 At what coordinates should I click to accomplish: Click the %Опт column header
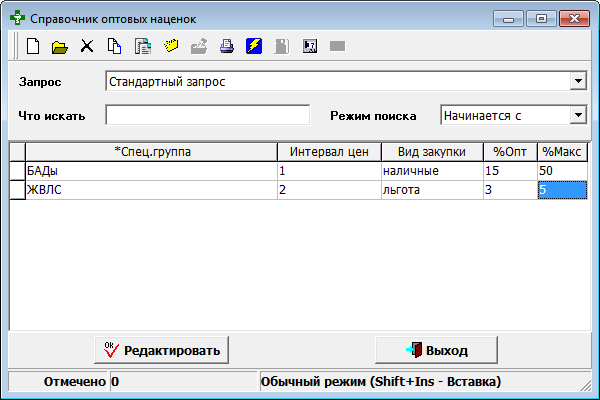coord(510,152)
